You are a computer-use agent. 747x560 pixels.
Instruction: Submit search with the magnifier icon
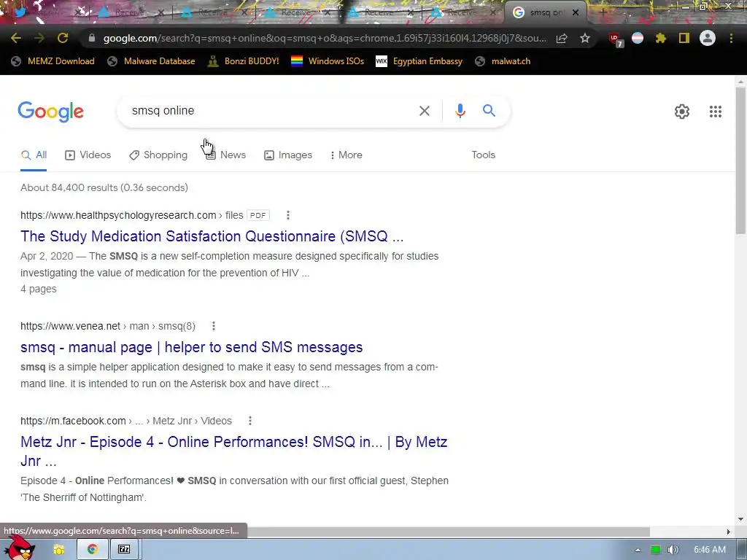tap(489, 111)
